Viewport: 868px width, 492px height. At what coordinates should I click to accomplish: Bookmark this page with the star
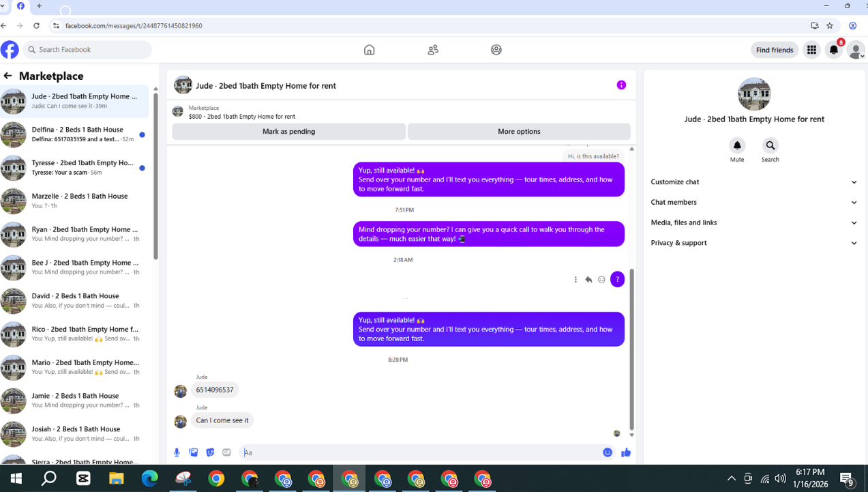pos(830,26)
